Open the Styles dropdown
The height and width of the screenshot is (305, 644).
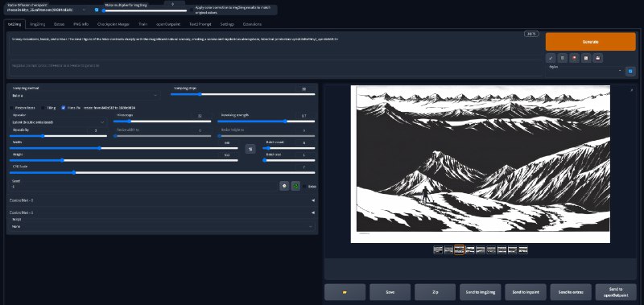point(585,71)
